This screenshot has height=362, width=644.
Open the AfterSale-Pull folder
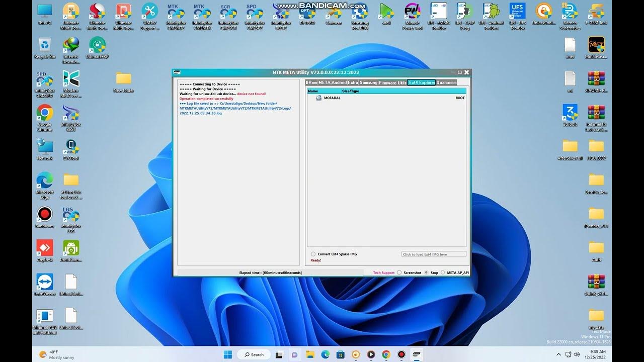[x=570, y=149]
